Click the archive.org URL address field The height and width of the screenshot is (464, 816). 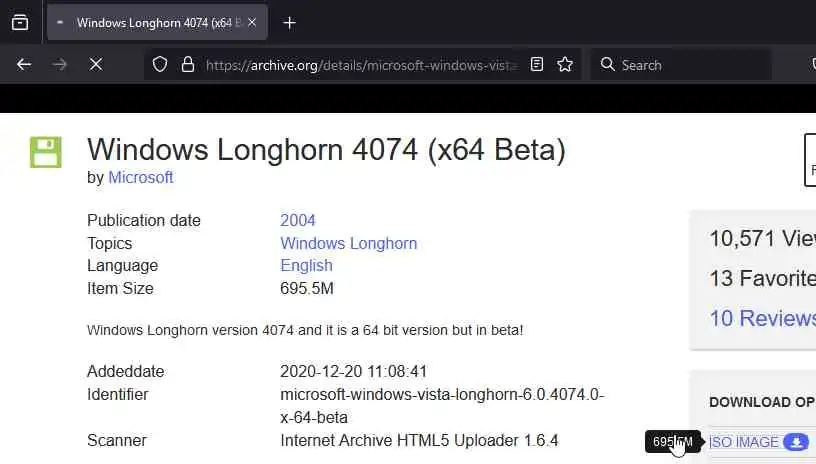click(x=362, y=65)
